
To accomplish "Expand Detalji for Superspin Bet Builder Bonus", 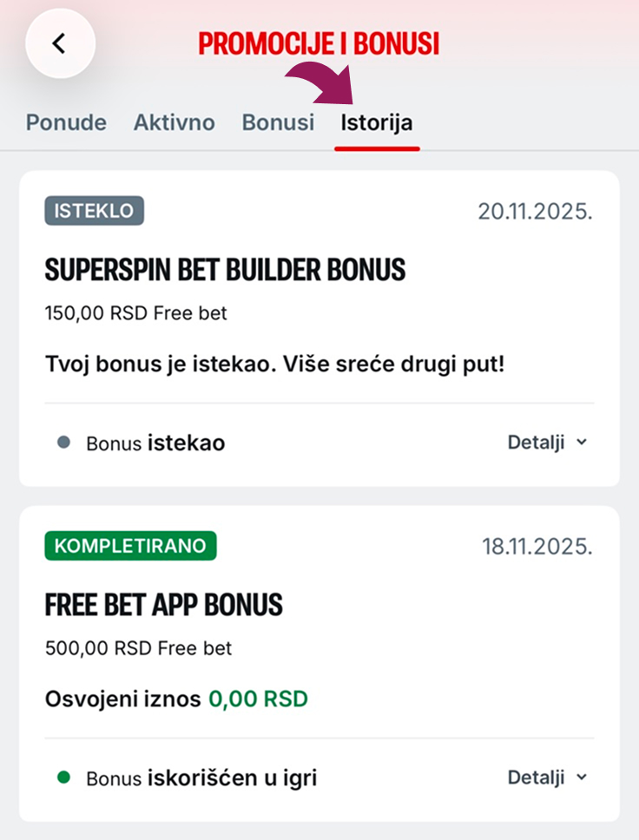I will (x=547, y=443).
